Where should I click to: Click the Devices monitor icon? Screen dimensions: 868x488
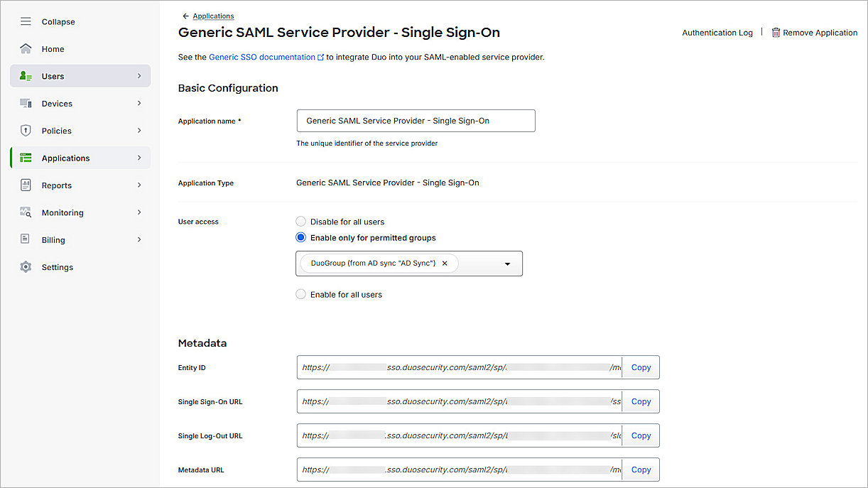[x=26, y=104]
